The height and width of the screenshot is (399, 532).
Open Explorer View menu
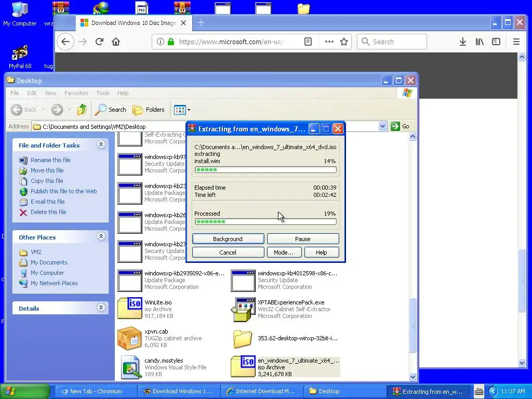coord(50,93)
